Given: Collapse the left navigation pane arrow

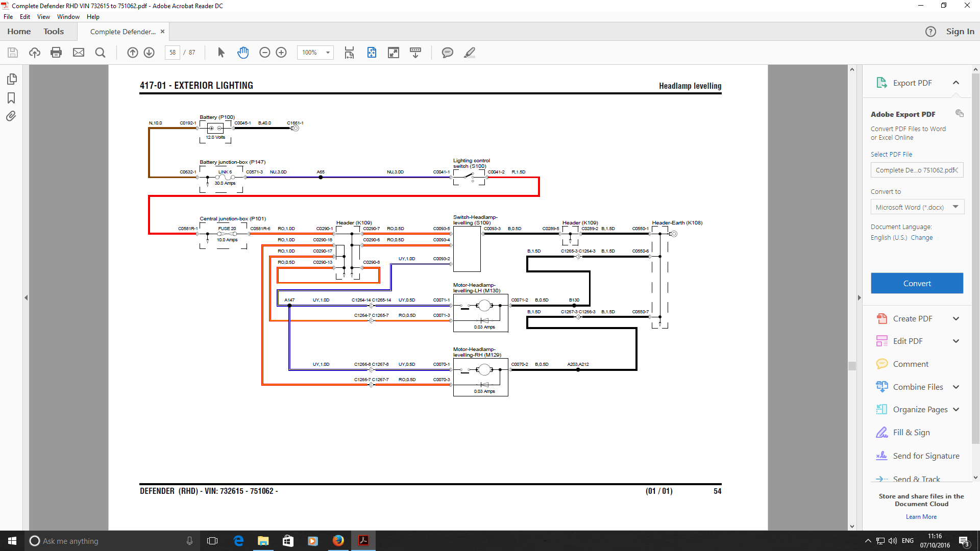Looking at the screenshot, I should [x=26, y=297].
